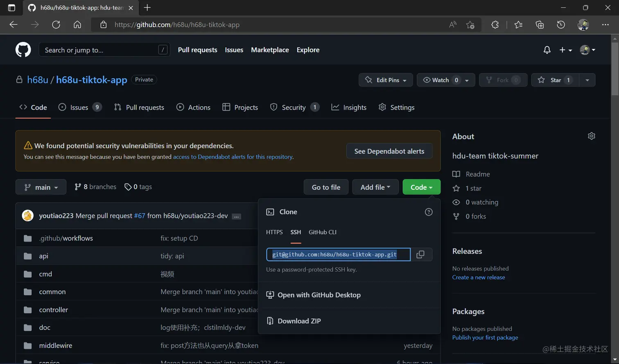The width and height of the screenshot is (619, 364).
Task: Click the read aloud icon in address bar
Action: coord(453,25)
